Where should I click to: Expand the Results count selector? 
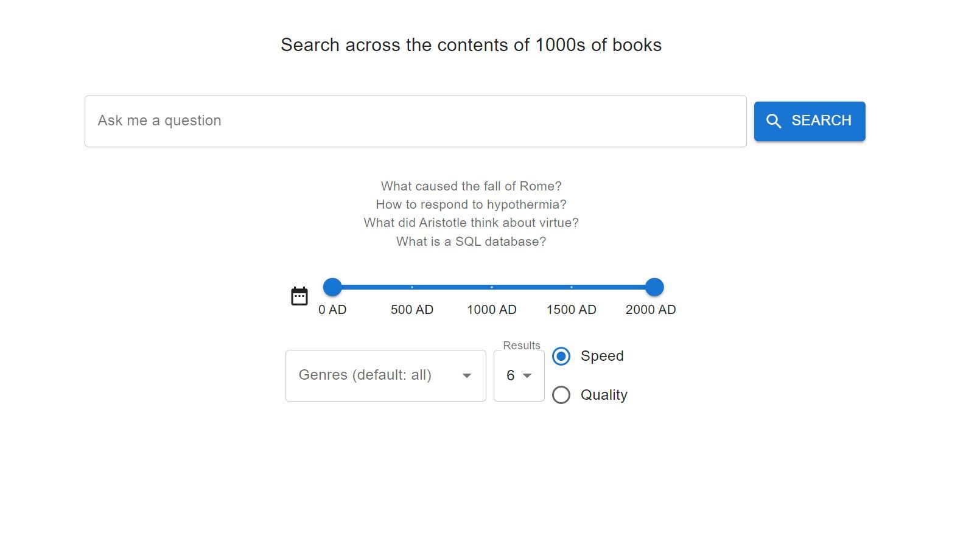click(519, 376)
